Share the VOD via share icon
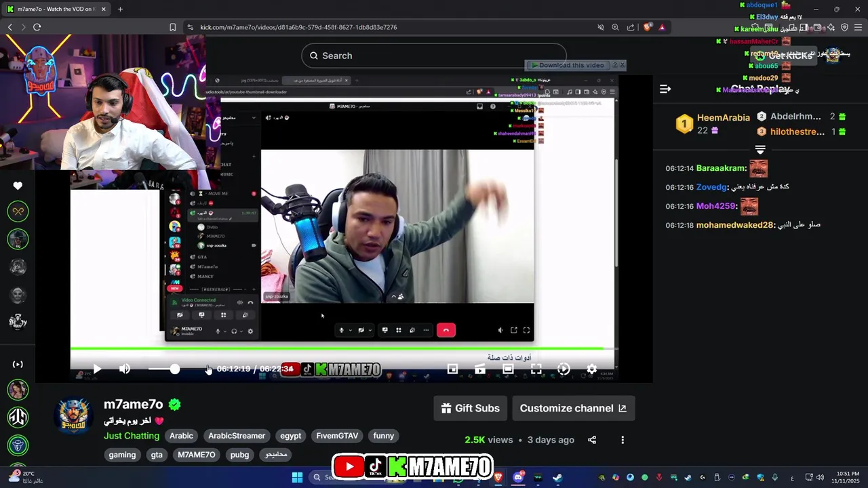 coord(592,440)
